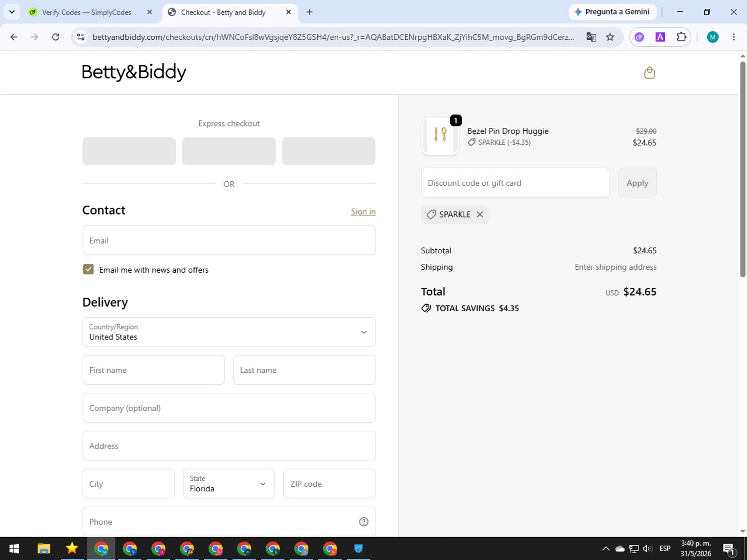
Task: Focus the Last name field
Action: point(304,370)
